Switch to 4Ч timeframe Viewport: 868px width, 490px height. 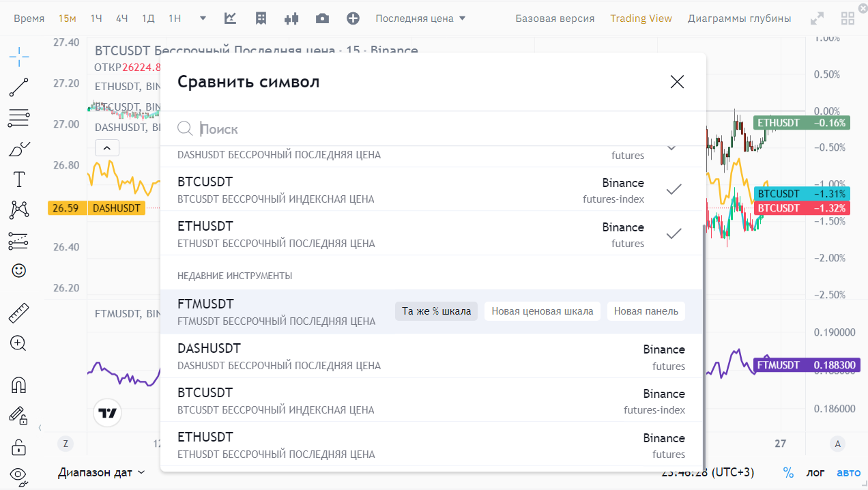click(122, 18)
